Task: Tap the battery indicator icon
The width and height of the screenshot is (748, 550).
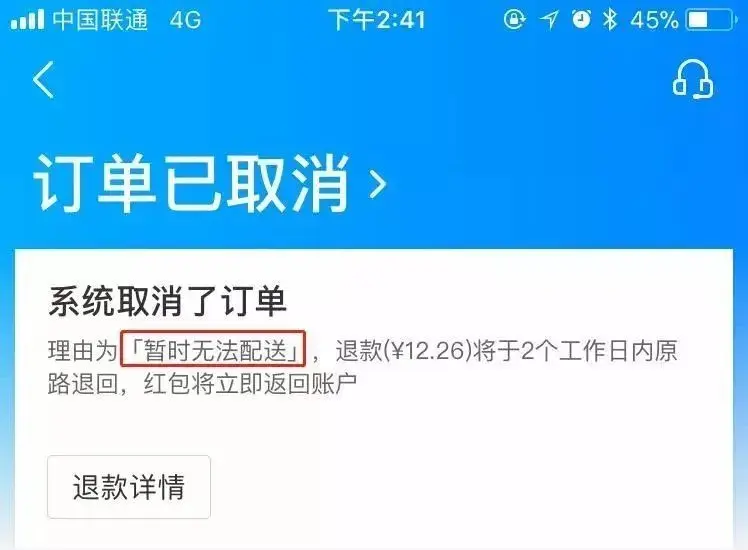Action: (x=711, y=20)
